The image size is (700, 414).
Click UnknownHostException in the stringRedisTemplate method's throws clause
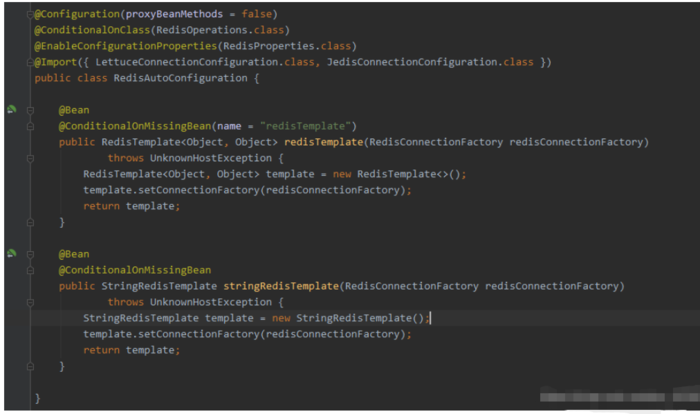(211, 302)
